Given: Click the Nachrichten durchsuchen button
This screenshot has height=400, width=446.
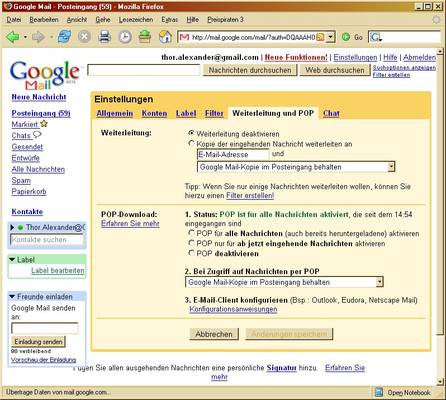Looking at the screenshot, I should point(250,70).
